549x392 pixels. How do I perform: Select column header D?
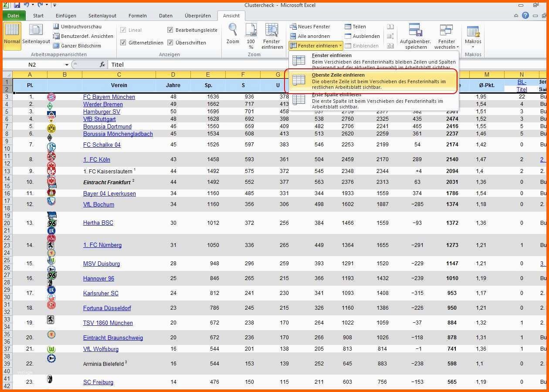click(x=173, y=74)
